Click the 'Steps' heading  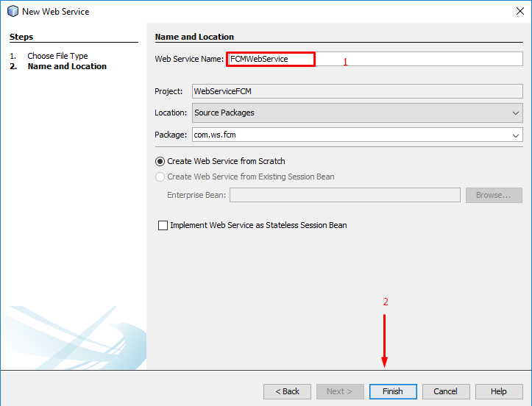21,37
